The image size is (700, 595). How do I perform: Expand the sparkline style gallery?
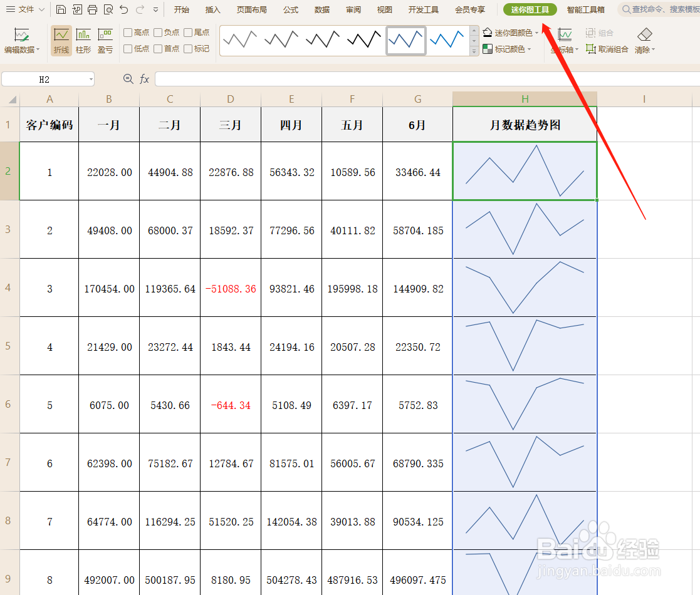click(x=474, y=51)
